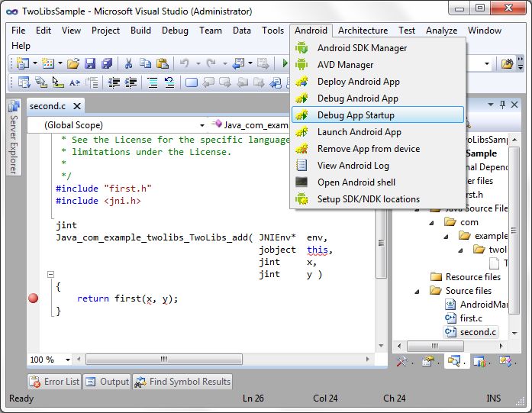Open the Error List tab
532x413 pixels.
(x=54, y=382)
